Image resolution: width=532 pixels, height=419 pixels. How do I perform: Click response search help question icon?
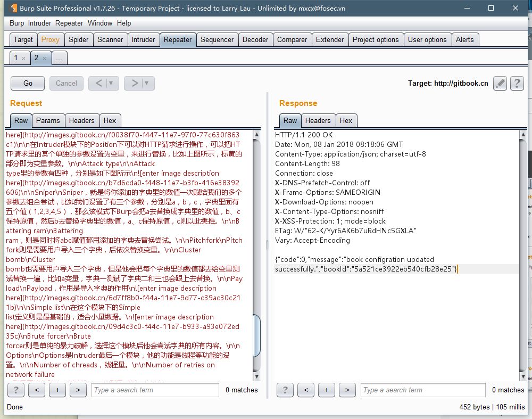pos(285,390)
